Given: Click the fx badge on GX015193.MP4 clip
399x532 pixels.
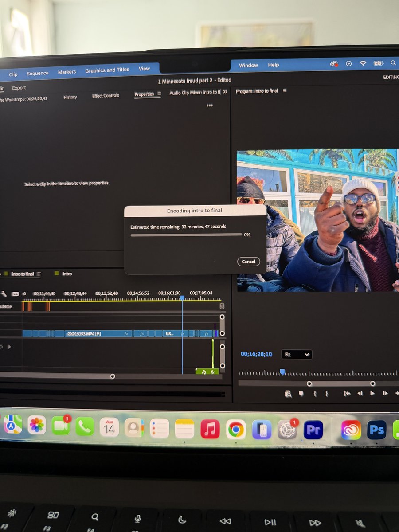Looking at the screenshot, I should coord(127,333).
